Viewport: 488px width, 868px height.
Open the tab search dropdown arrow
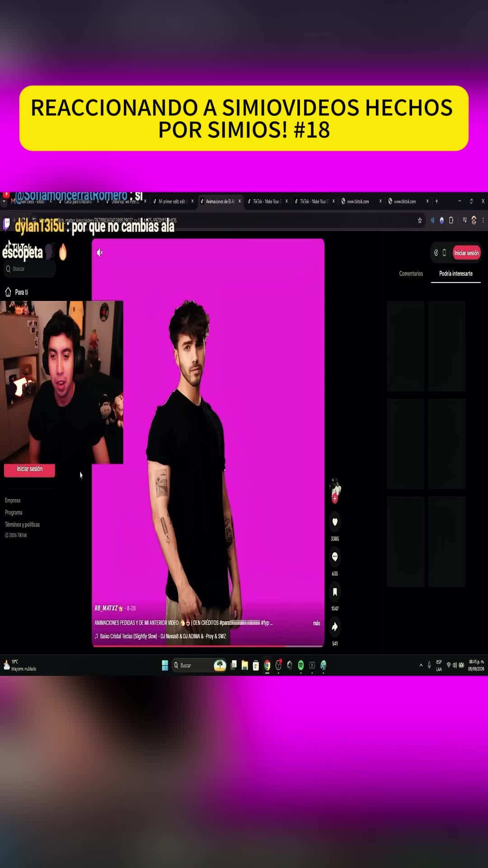tap(5, 201)
